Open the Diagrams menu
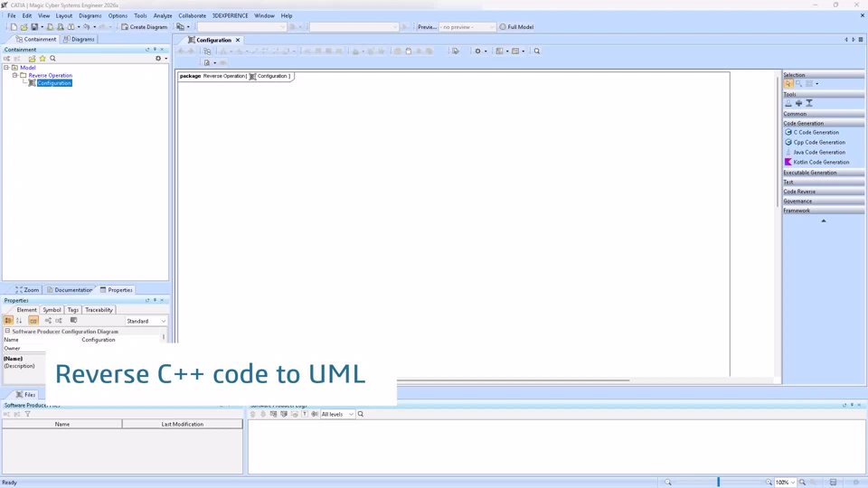868x488 pixels. coord(90,15)
